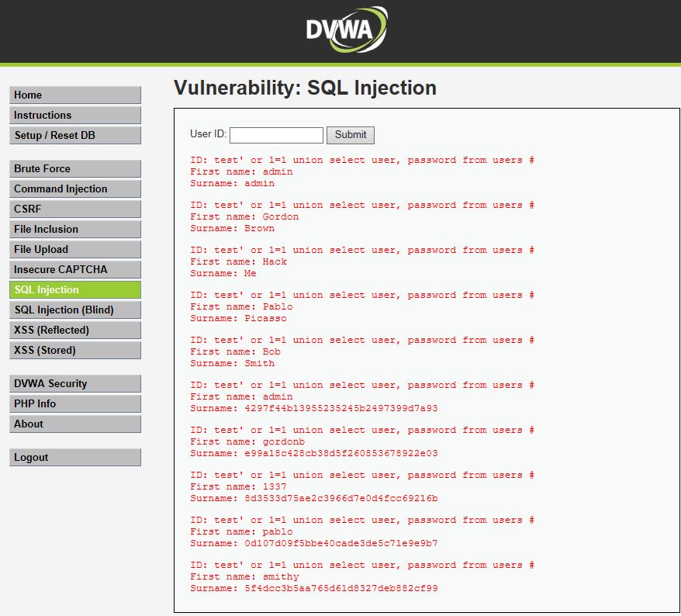Click the hash starting with 0d107d09
Image resolution: width=681 pixels, height=616 pixels.
[341, 543]
